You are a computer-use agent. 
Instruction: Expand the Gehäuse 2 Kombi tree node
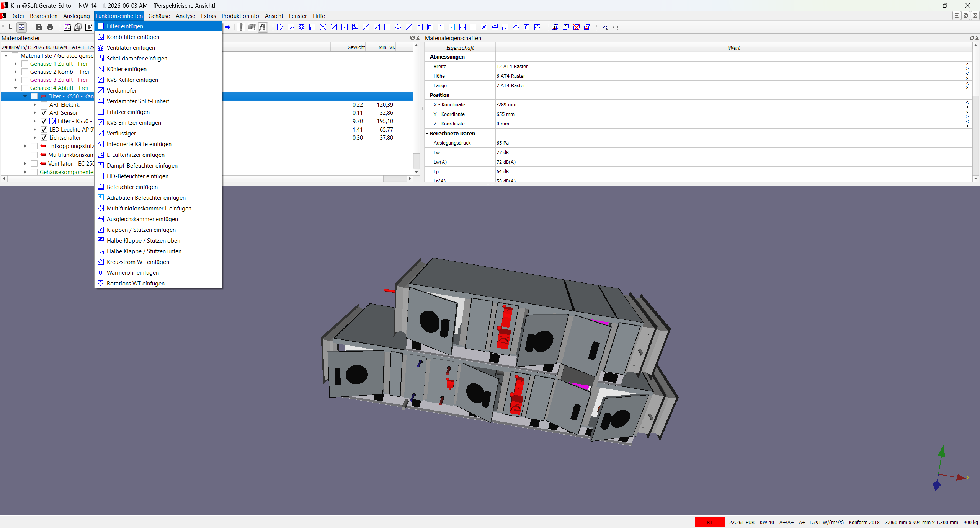pos(15,72)
